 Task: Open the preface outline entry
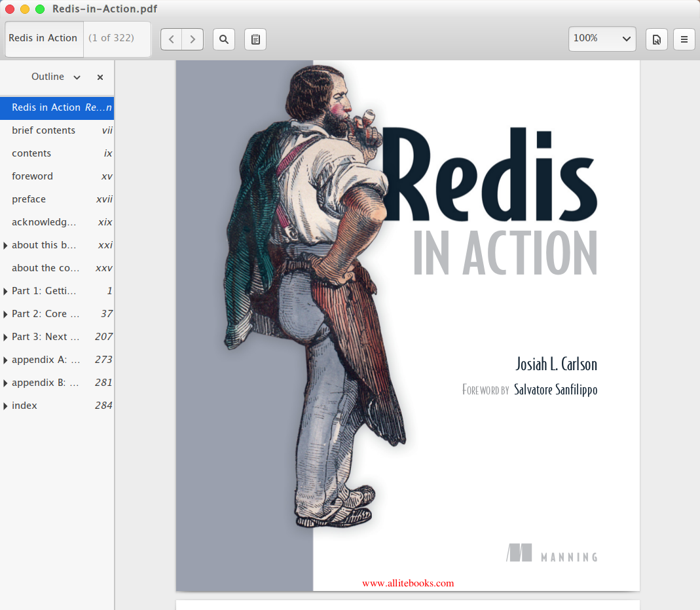point(57,199)
